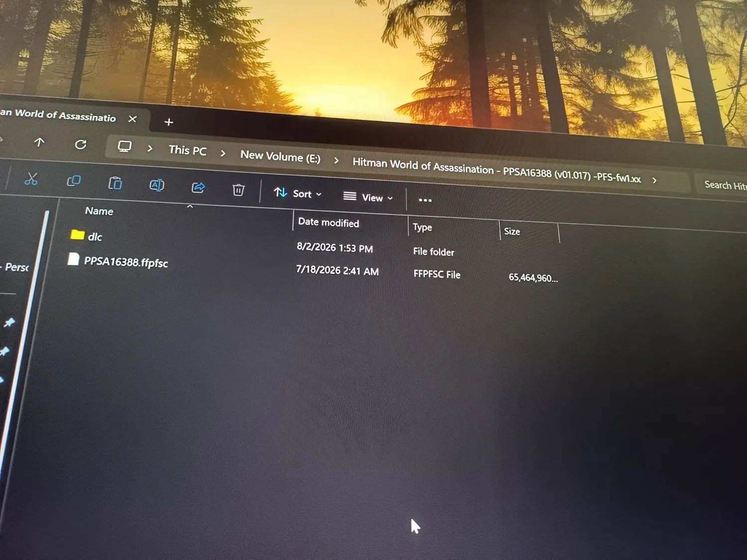Navigate to New Volume (E:) in breadcrumb
The height and width of the screenshot is (560, 747).
(280, 157)
